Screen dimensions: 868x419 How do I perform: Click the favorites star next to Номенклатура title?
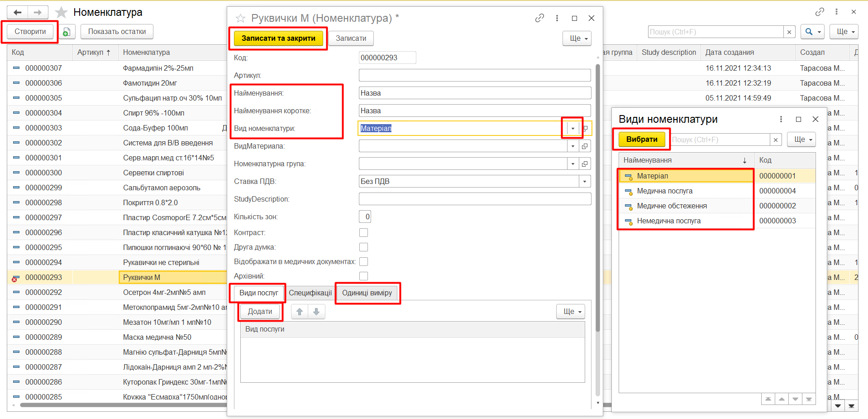(61, 12)
